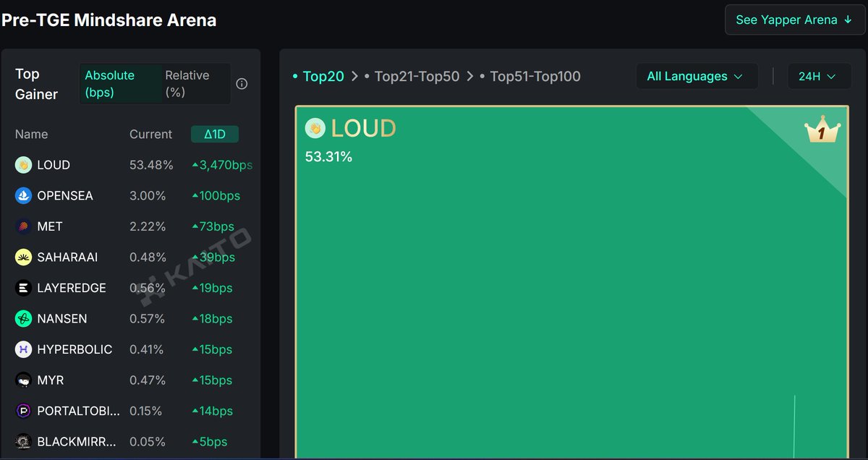Click the 0.47% current value for MYR
The image size is (868, 460).
click(x=148, y=380)
